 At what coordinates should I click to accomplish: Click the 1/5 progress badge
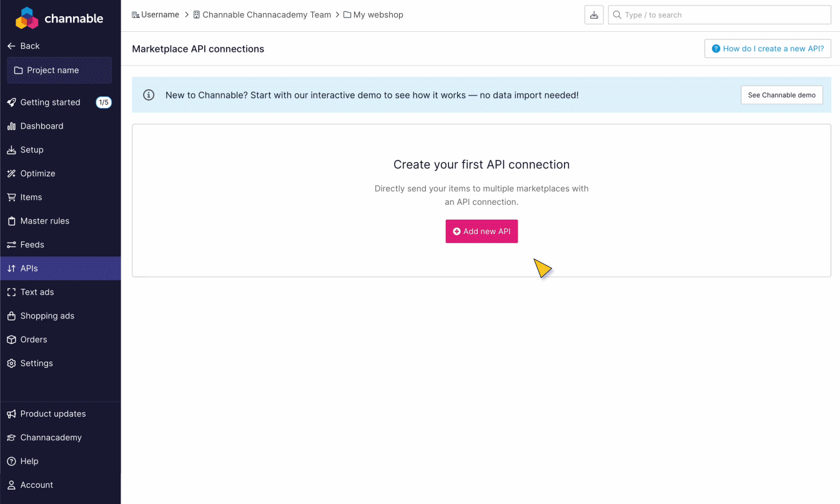pos(104,102)
